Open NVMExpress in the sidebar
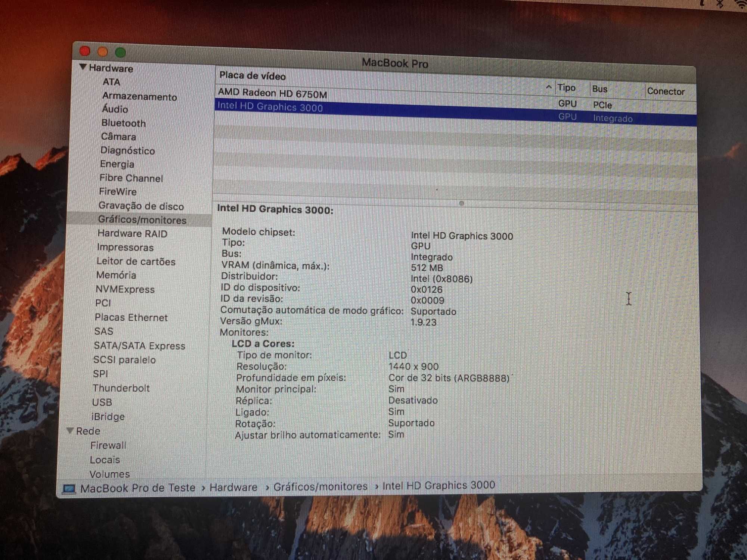Viewport: 747px width, 560px height. [125, 289]
